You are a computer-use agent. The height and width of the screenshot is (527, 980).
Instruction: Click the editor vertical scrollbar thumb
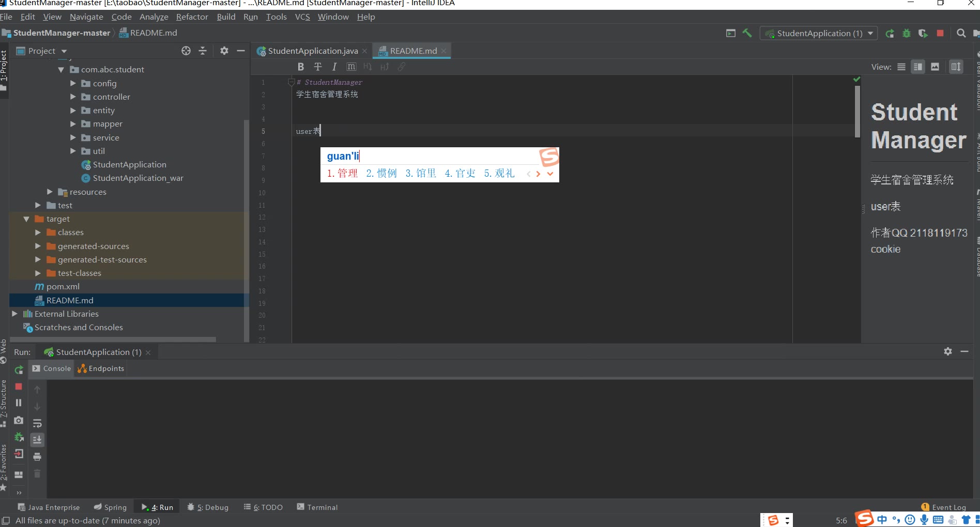tap(857, 111)
